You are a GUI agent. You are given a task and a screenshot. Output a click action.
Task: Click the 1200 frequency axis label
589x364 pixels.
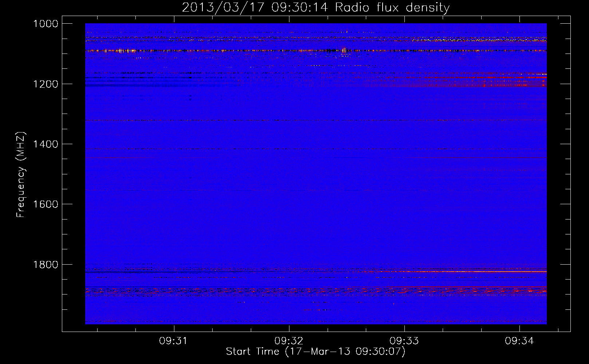[x=46, y=84]
